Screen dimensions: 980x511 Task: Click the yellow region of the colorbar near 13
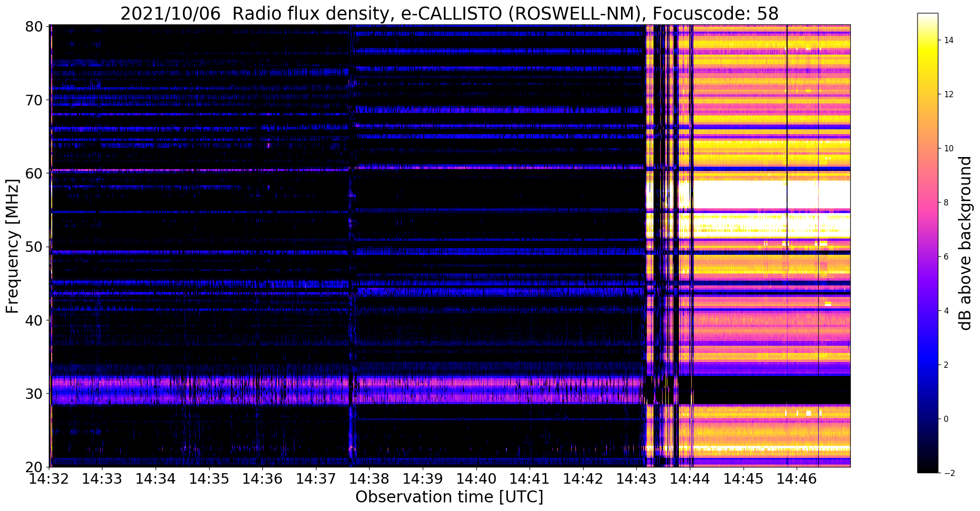coord(927,67)
